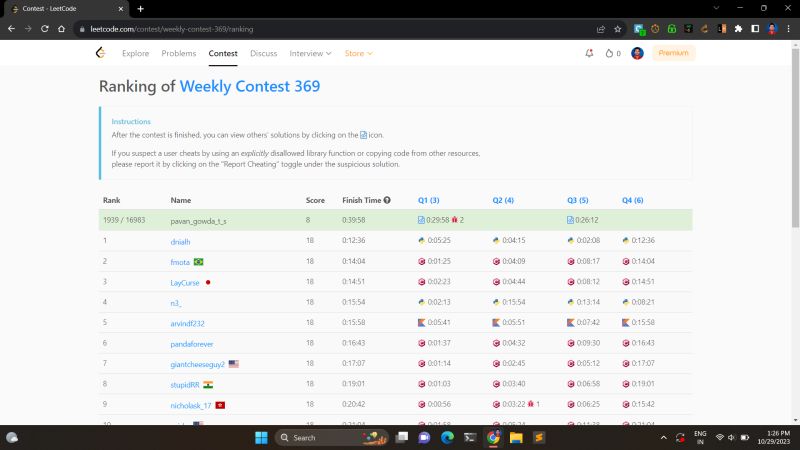The height and width of the screenshot is (450, 800).
Task: Select the Contest - LeetCode browser tab
Action: [x=66, y=9]
